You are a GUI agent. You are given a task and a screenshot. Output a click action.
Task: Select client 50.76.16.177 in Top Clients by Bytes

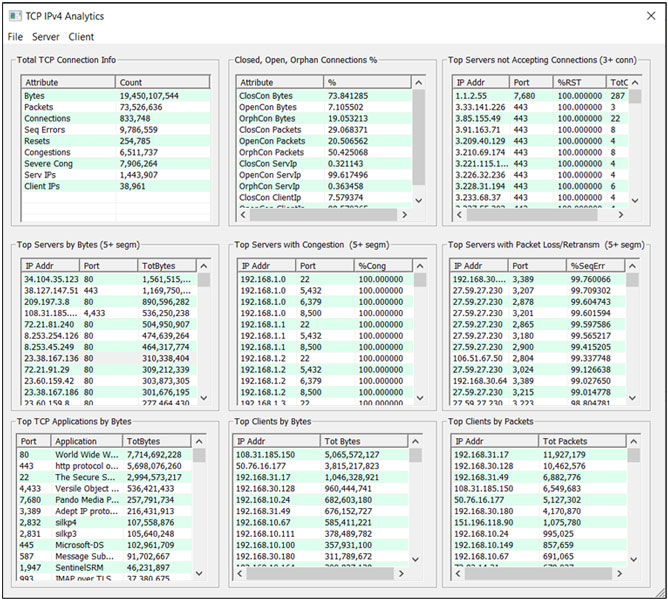[321, 466]
